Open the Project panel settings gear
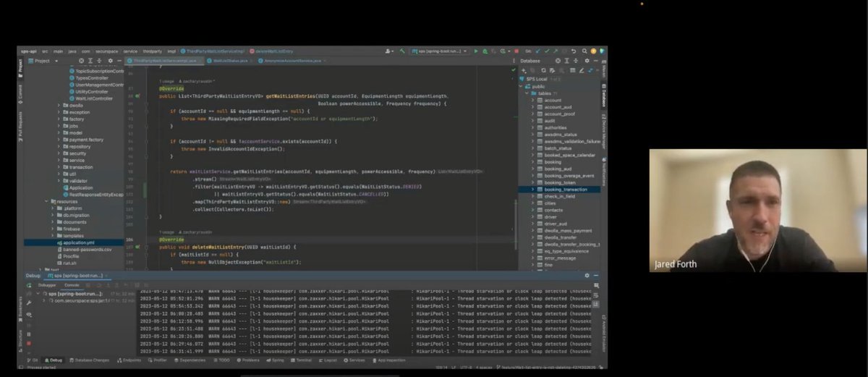Image resolution: width=868 pixels, height=377 pixels. pyautogui.click(x=110, y=61)
